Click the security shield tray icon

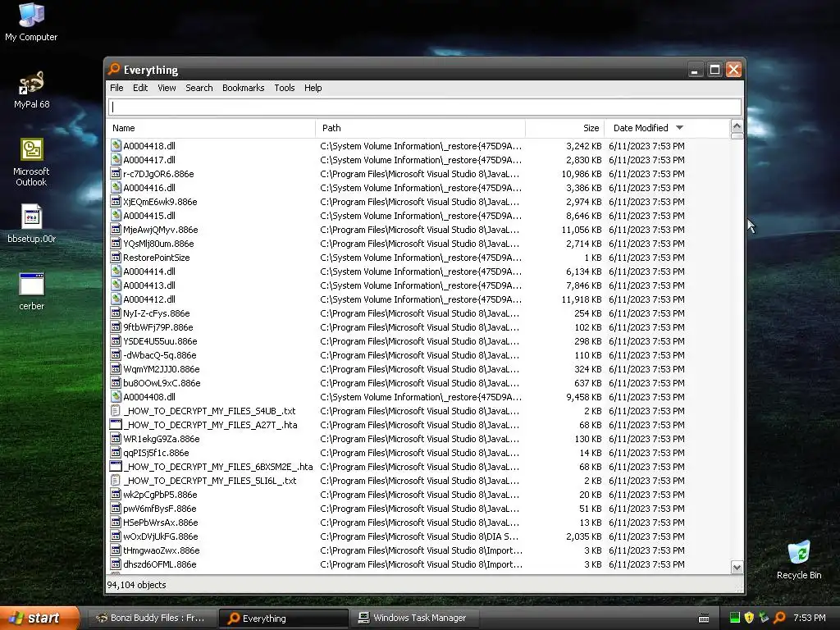(x=749, y=618)
